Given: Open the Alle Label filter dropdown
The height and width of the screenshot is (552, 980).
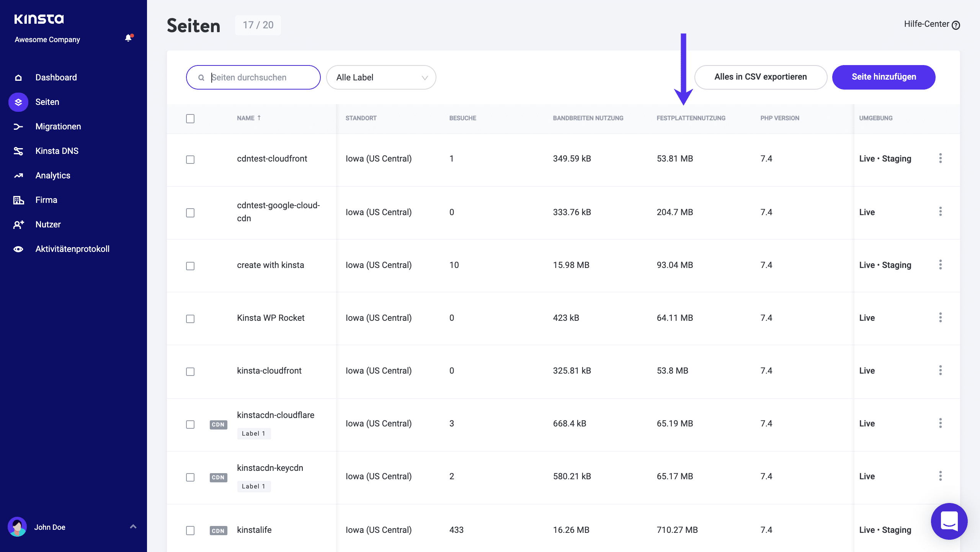Looking at the screenshot, I should tap(380, 77).
